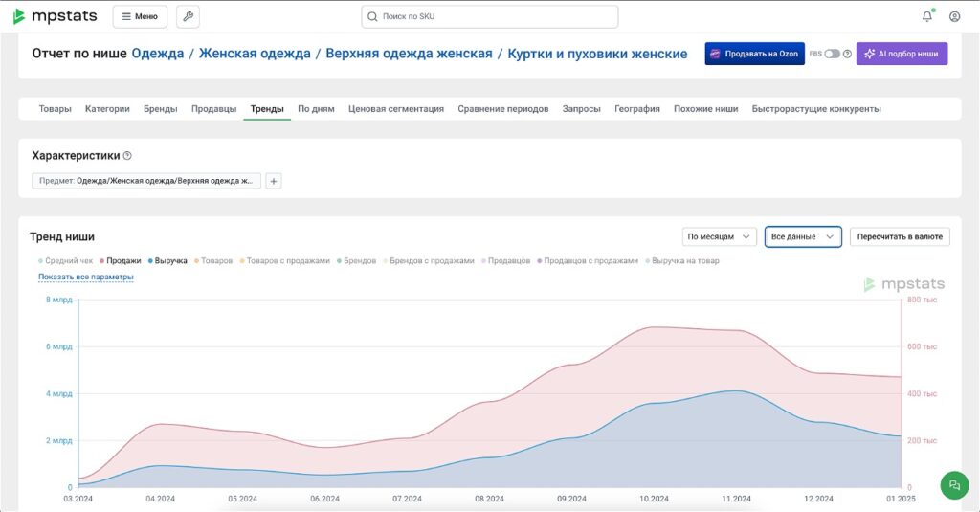Toggle the FBS switch
This screenshot has height=512, width=980.
click(x=832, y=54)
